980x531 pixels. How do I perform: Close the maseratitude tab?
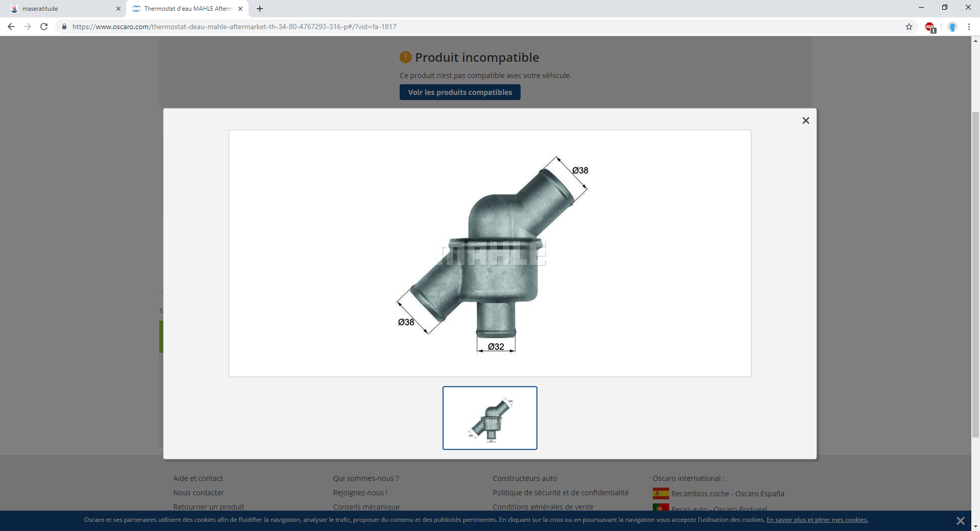(118, 9)
